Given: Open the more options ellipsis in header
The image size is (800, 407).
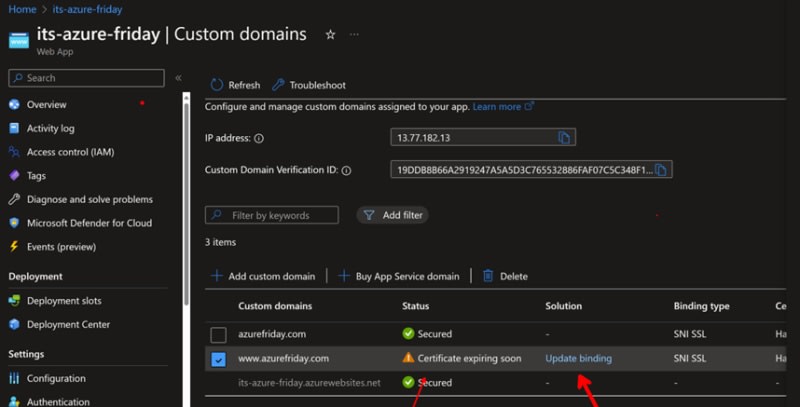Looking at the screenshot, I should (354, 34).
